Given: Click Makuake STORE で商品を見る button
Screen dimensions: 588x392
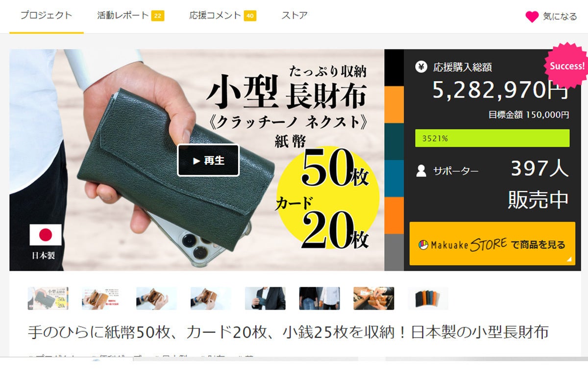Looking at the screenshot, I should pyautogui.click(x=492, y=244).
